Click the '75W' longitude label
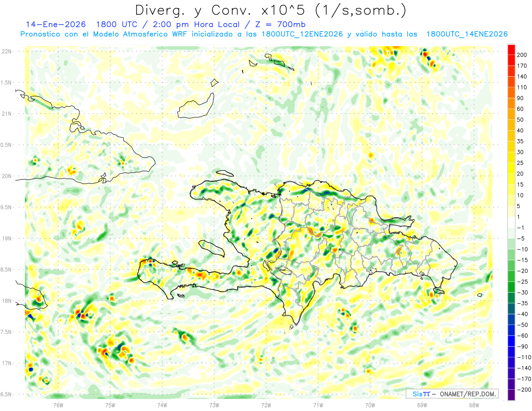The width and height of the screenshot is (532, 411). (110, 405)
